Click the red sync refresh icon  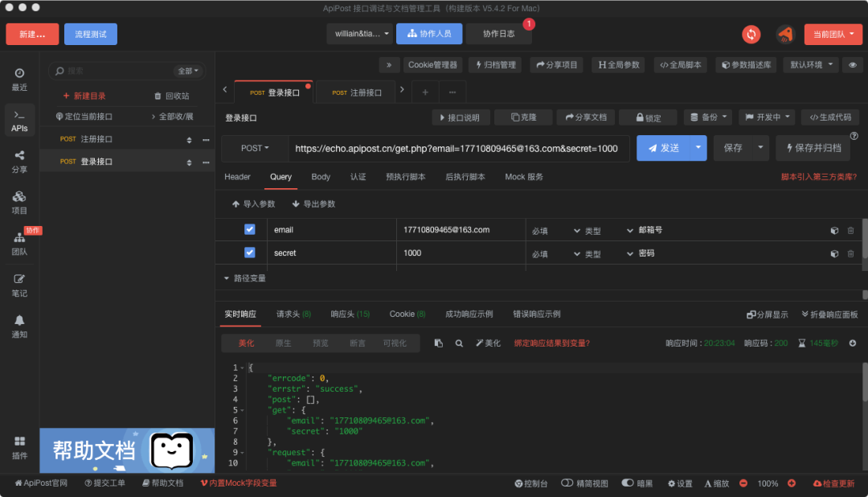[x=751, y=35]
